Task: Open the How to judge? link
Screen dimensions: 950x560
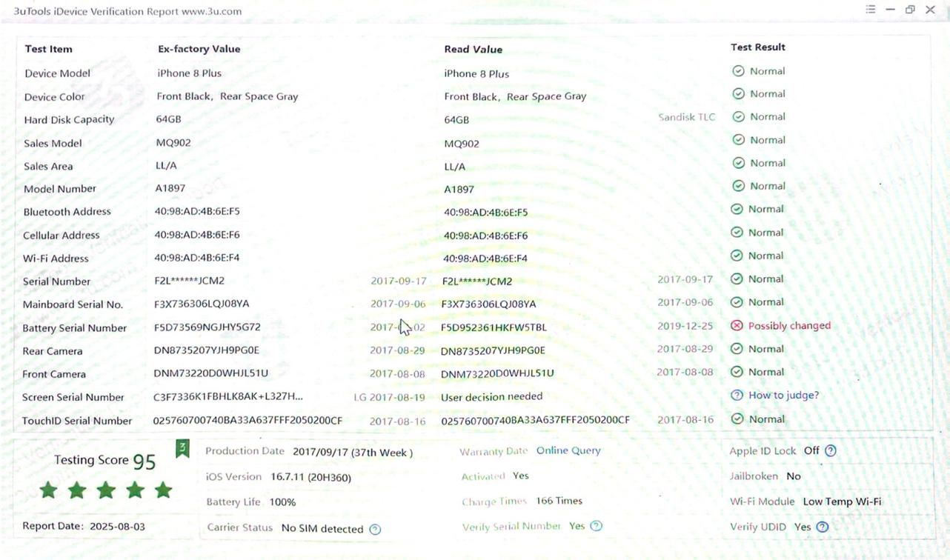Action: 784,395
